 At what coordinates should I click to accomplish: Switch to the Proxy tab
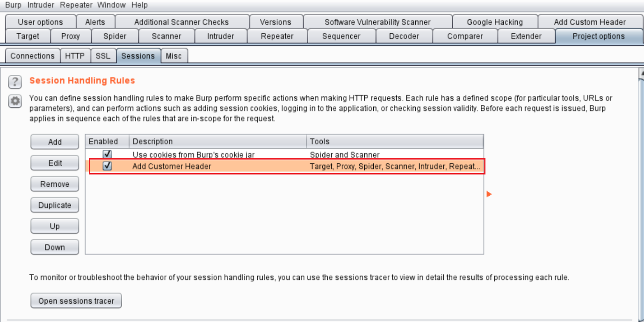(x=70, y=36)
